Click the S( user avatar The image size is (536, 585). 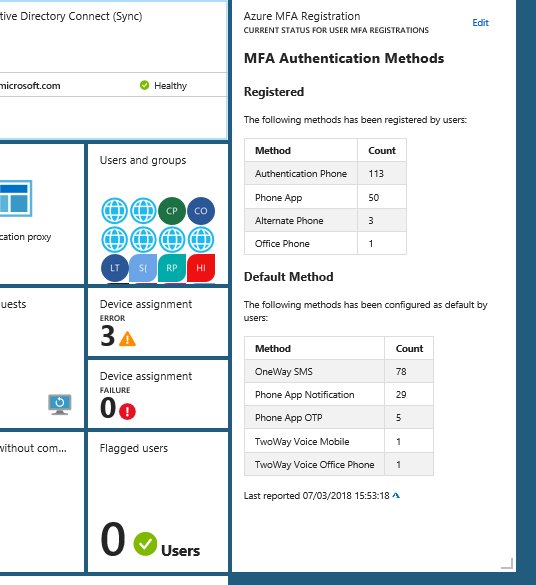tap(143, 268)
